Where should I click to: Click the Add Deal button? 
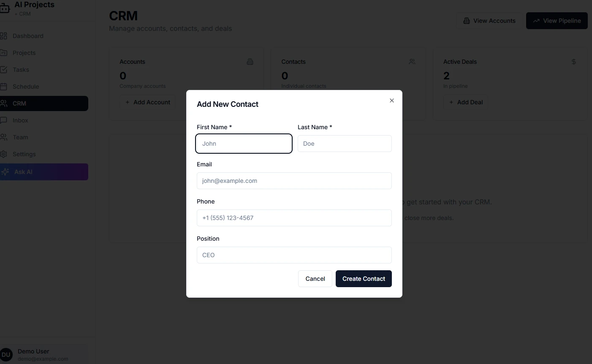click(x=466, y=102)
